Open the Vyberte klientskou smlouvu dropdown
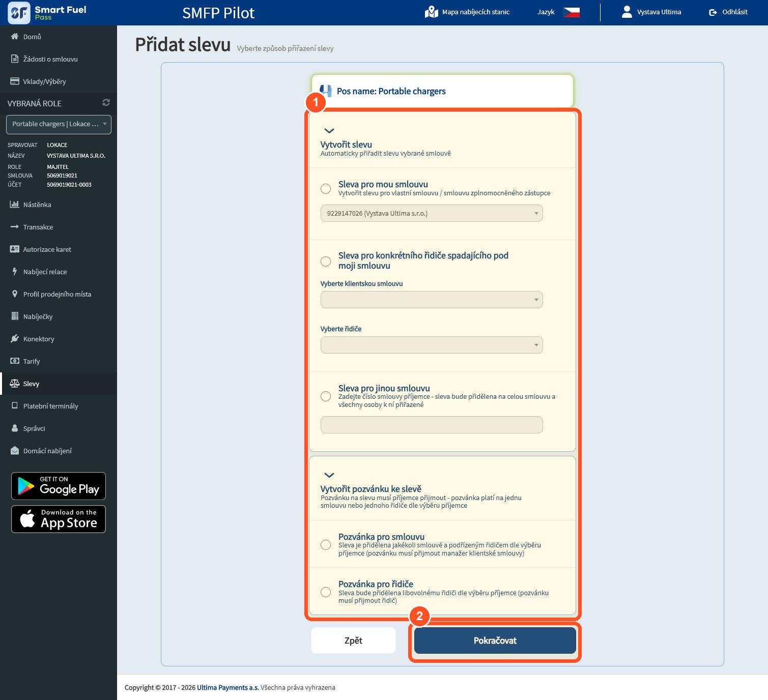 point(432,300)
